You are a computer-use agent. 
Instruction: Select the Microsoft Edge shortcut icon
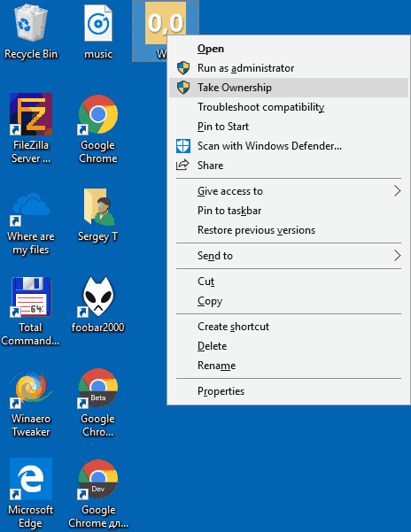[31, 479]
